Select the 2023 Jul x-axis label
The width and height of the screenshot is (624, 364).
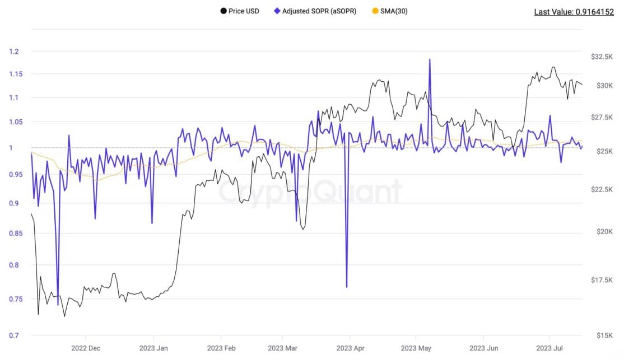pos(549,348)
